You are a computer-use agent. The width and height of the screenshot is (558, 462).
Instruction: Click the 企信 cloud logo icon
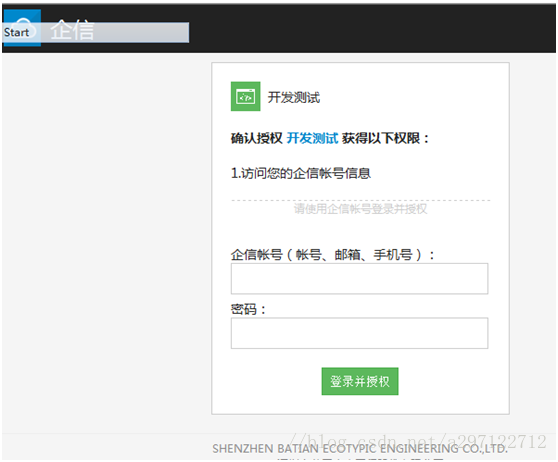22,27
